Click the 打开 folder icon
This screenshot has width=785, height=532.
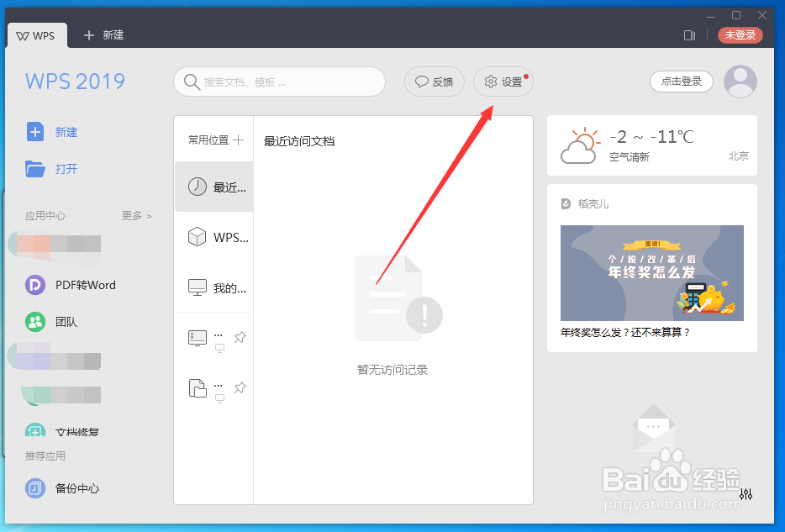(35, 169)
